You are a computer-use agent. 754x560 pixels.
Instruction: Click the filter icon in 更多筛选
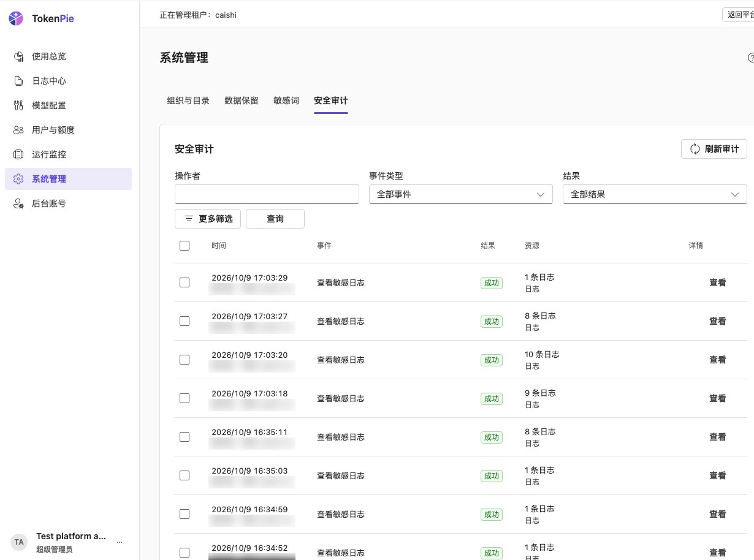(x=189, y=219)
